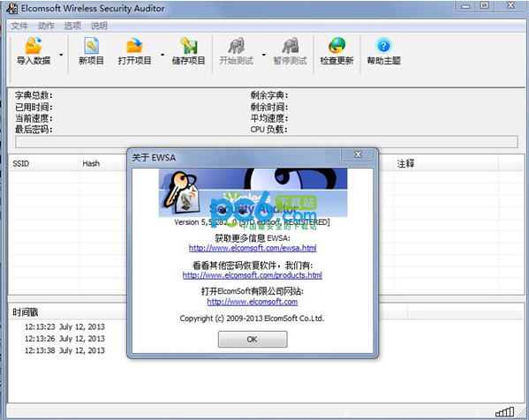Expand the Start Test dropdown arrow
This screenshot has width=529, height=420.
tap(264, 55)
